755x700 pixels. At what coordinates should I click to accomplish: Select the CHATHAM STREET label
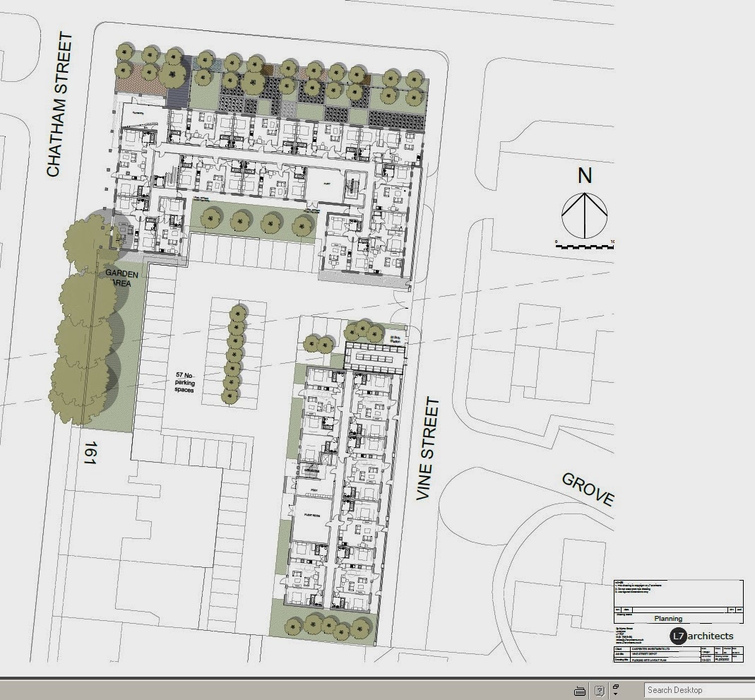click(60, 104)
